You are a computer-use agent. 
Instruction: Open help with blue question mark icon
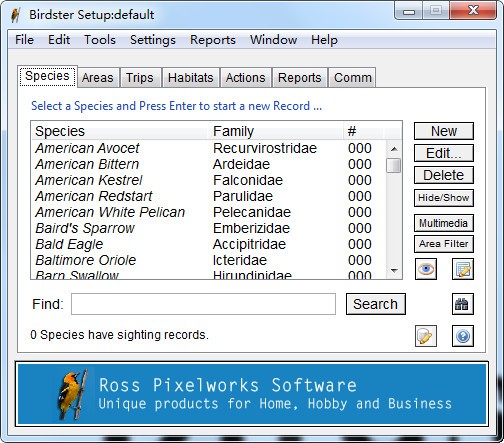click(x=463, y=336)
